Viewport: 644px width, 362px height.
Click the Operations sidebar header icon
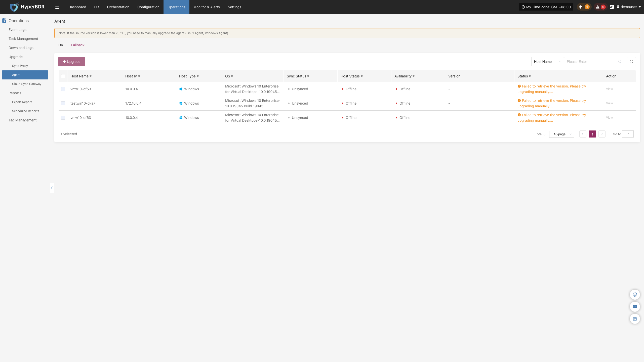point(4,21)
